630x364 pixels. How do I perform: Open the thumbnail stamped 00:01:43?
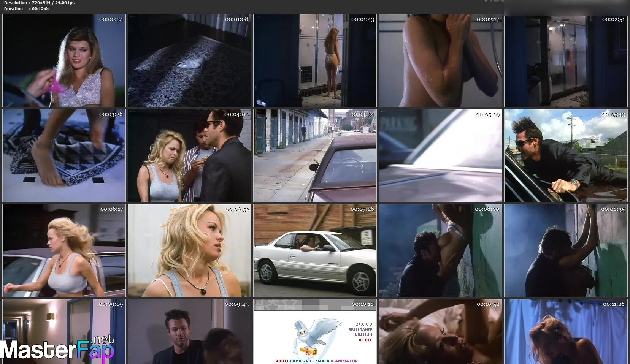315,61
